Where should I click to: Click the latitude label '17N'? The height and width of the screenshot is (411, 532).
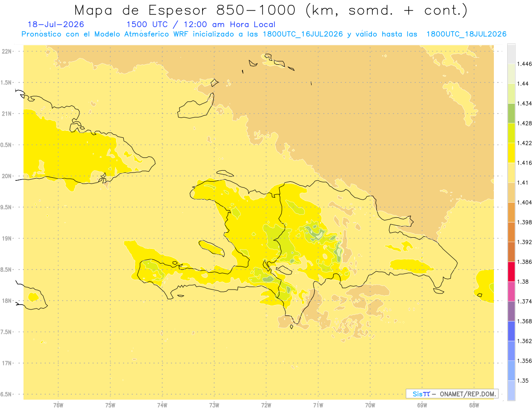(x=7, y=364)
